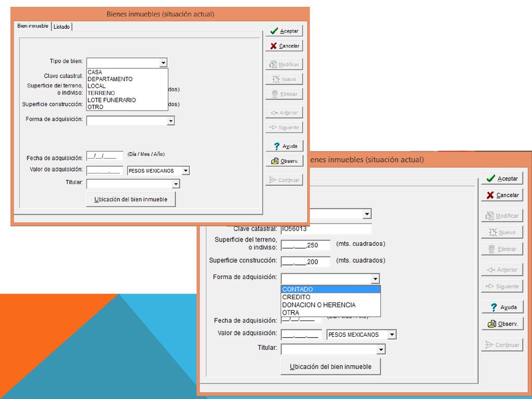Select DEPARTAMENTO from Tipo de bien list
The image size is (532, 399).
127,79
